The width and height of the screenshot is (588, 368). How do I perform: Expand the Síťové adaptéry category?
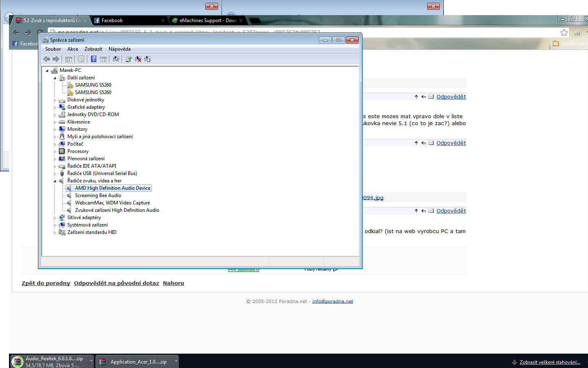(55, 218)
